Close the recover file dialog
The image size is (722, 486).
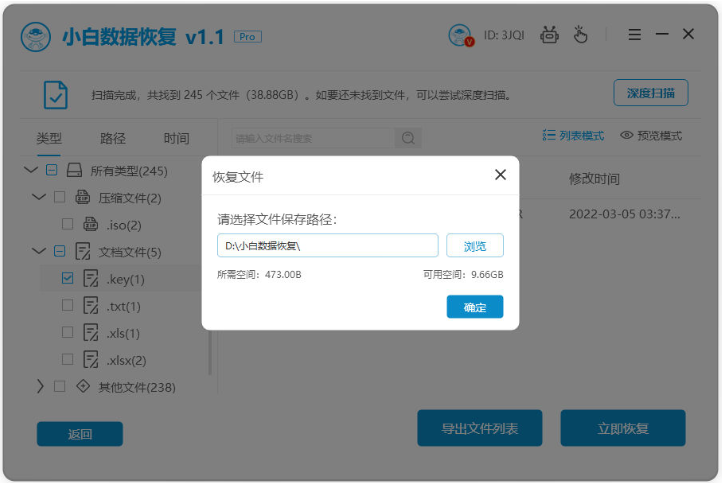point(500,176)
